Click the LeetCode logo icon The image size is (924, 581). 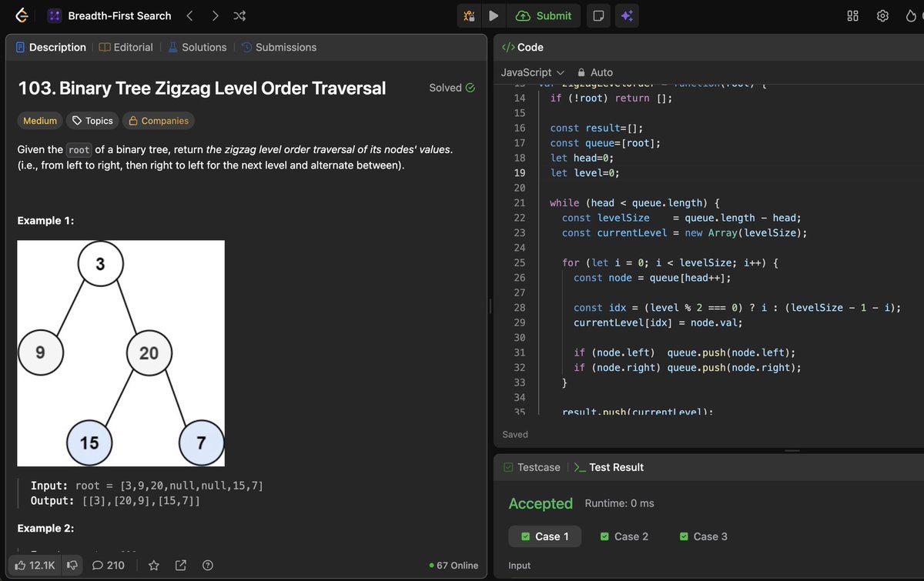[x=21, y=15]
